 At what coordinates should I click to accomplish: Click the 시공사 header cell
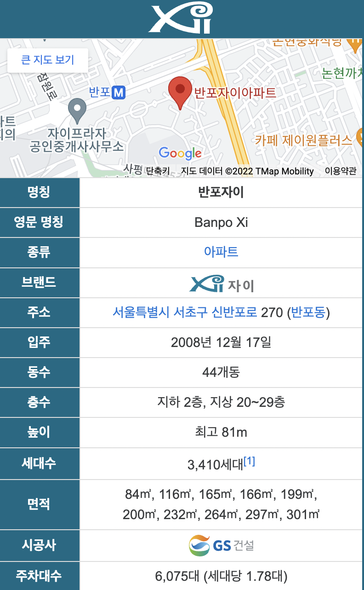pyautogui.click(x=40, y=546)
